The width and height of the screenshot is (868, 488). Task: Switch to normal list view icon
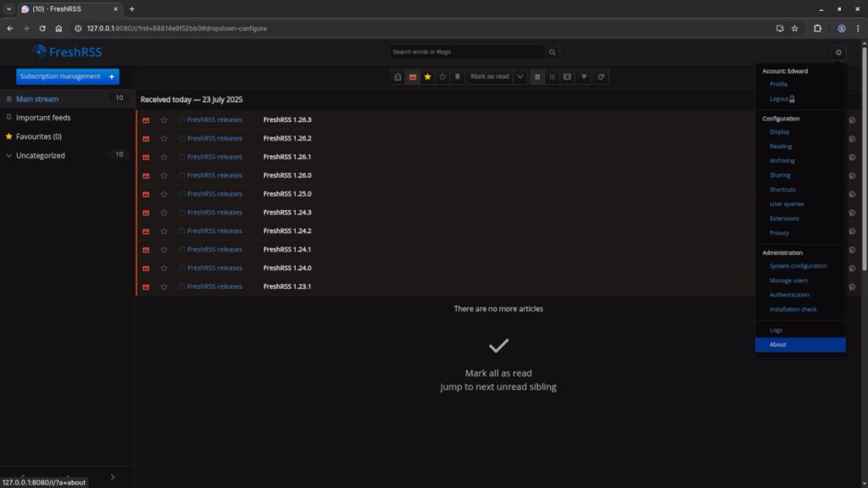pos(537,77)
